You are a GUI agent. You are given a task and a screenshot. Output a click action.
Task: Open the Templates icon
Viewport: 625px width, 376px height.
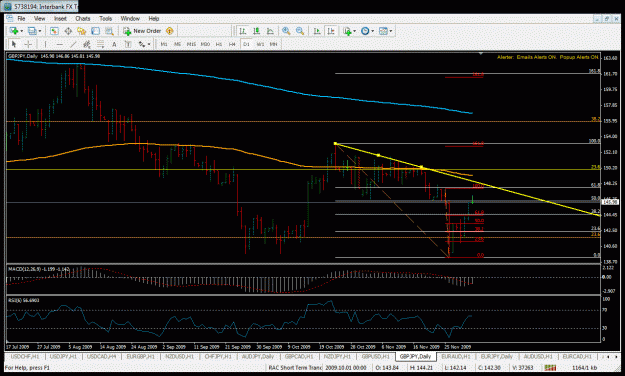tap(383, 31)
